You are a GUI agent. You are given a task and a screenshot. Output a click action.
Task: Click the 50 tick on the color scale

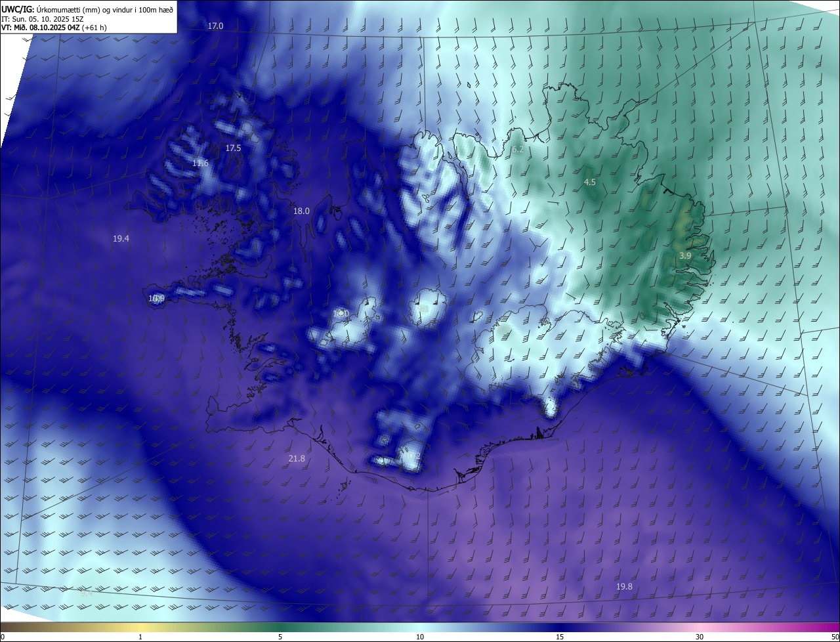[835, 637]
